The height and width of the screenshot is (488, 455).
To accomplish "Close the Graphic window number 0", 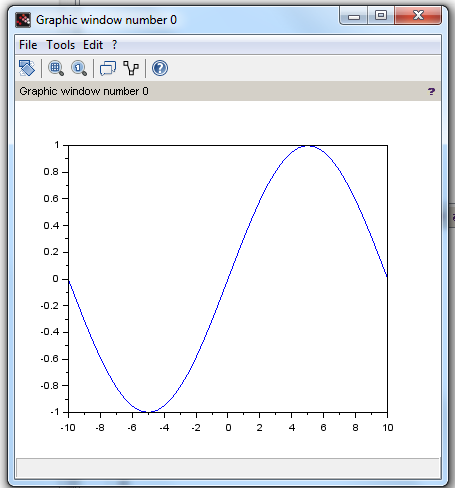I will pyautogui.click(x=418, y=15).
